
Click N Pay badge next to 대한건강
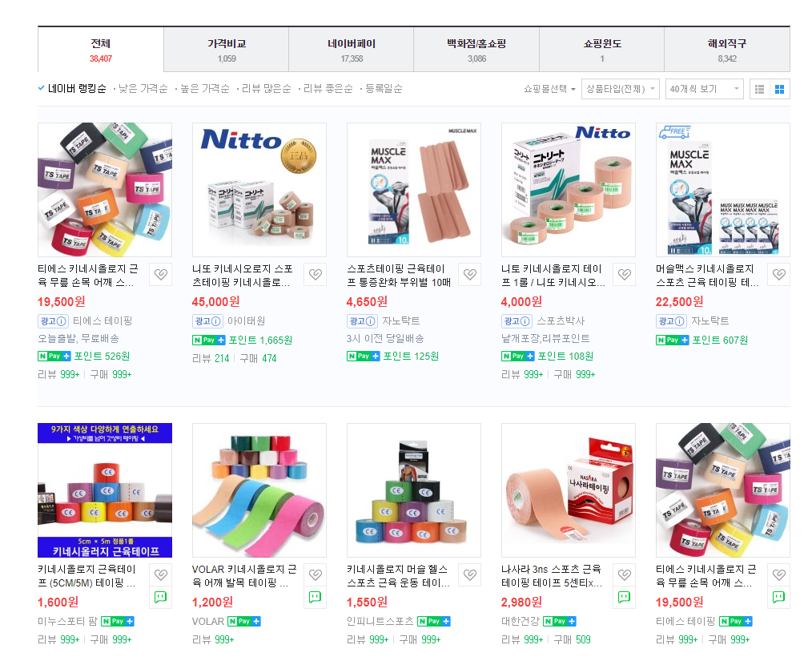tap(559, 621)
